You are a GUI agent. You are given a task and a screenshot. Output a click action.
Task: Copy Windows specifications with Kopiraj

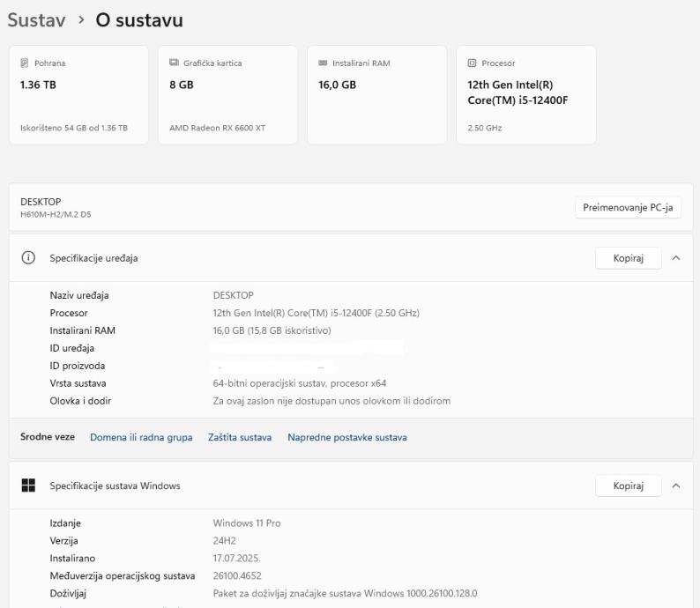pos(628,486)
